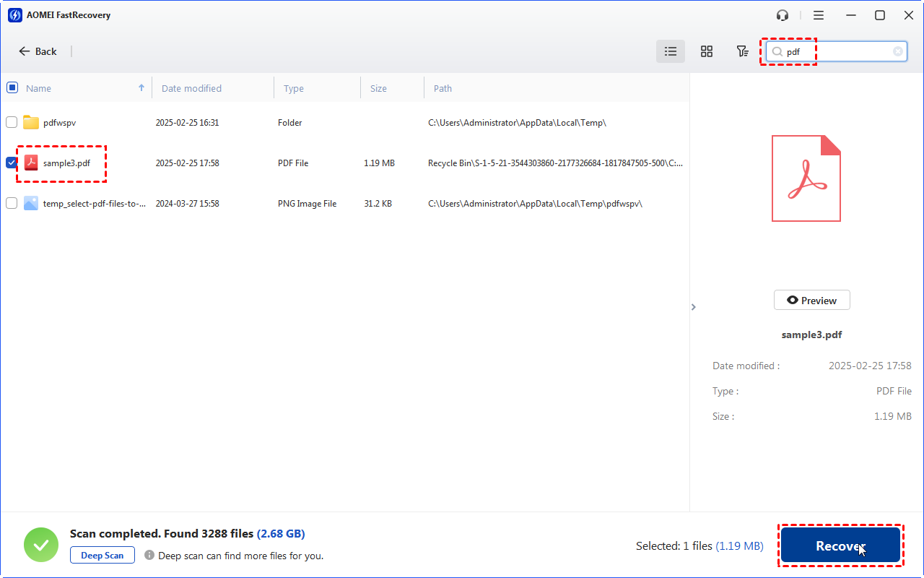The width and height of the screenshot is (924, 578).
Task: Click the PNG Image File type cell
Action: tap(307, 204)
